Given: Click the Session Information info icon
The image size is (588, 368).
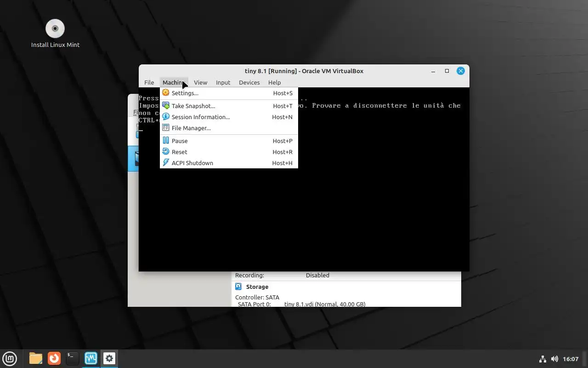Looking at the screenshot, I should click(166, 117).
